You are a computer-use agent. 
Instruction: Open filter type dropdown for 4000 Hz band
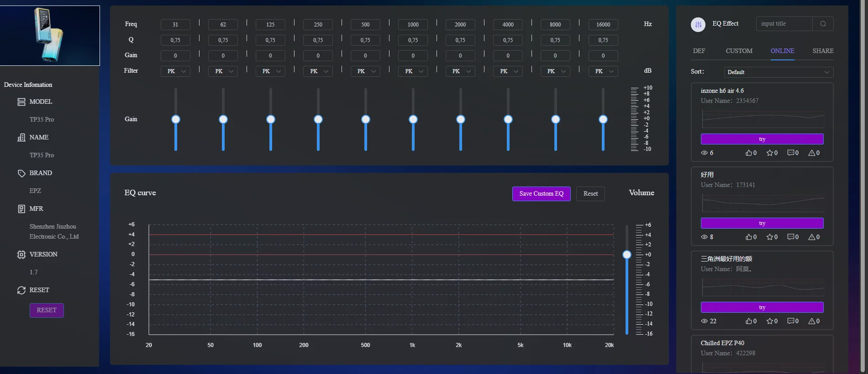[508, 71]
